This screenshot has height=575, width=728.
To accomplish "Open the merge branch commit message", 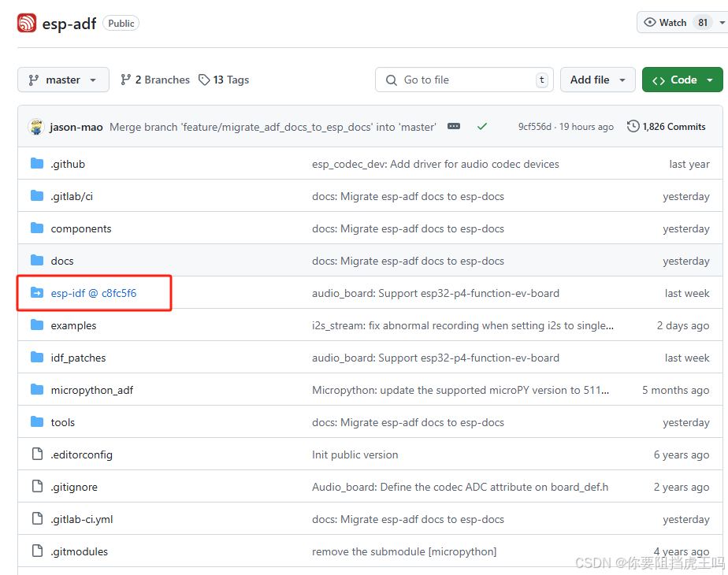I will [273, 127].
